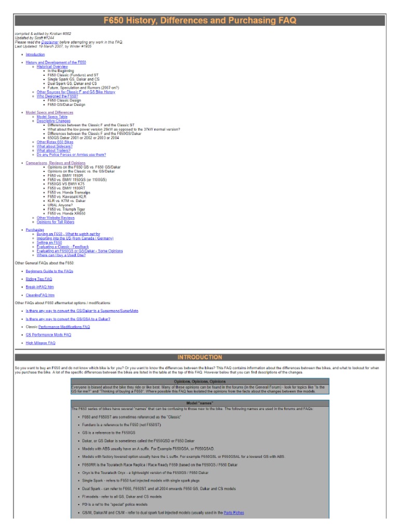Viewport: 399px width, 532px height.
Task: Open Opinions for Tall Riders link
Action: [x=55, y=222]
